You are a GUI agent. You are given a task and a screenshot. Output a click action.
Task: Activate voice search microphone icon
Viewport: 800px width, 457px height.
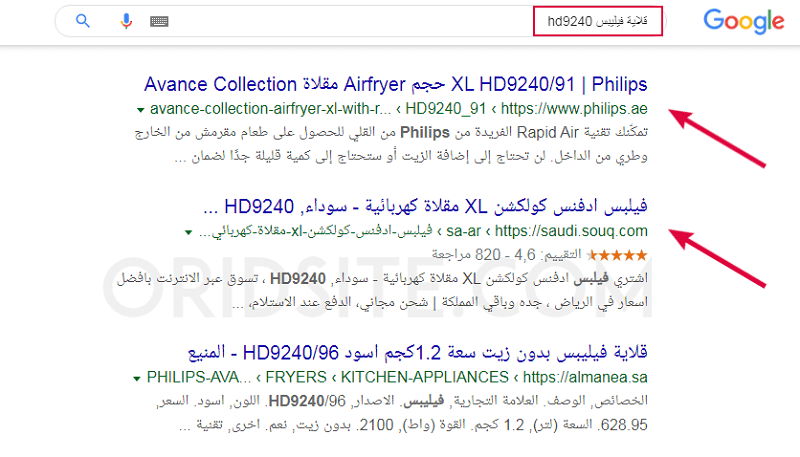click(x=126, y=21)
